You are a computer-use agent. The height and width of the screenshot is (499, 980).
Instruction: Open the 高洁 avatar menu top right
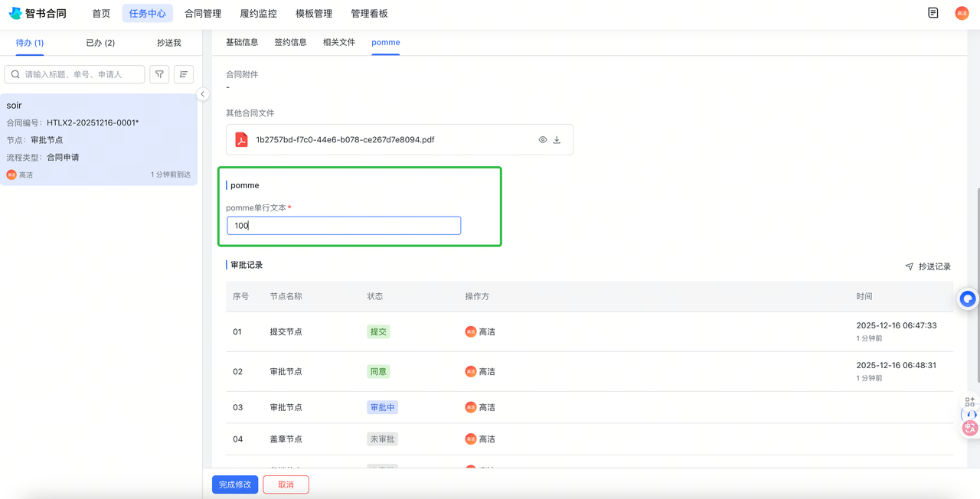click(962, 13)
